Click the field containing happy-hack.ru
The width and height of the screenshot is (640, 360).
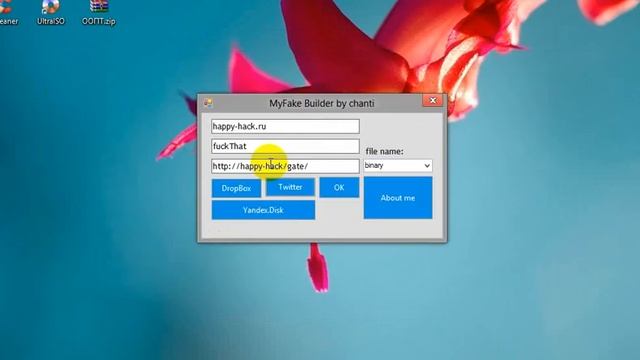pos(285,127)
